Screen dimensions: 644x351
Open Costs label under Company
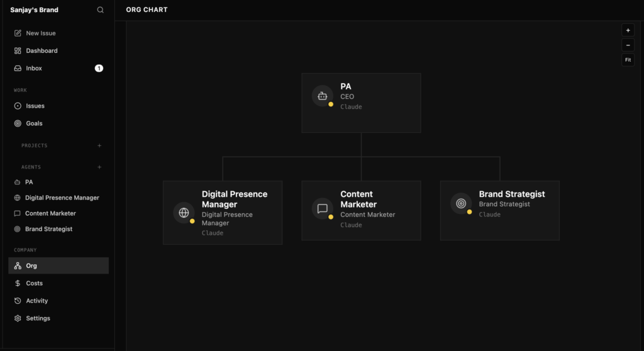pyautogui.click(x=34, y=283)
